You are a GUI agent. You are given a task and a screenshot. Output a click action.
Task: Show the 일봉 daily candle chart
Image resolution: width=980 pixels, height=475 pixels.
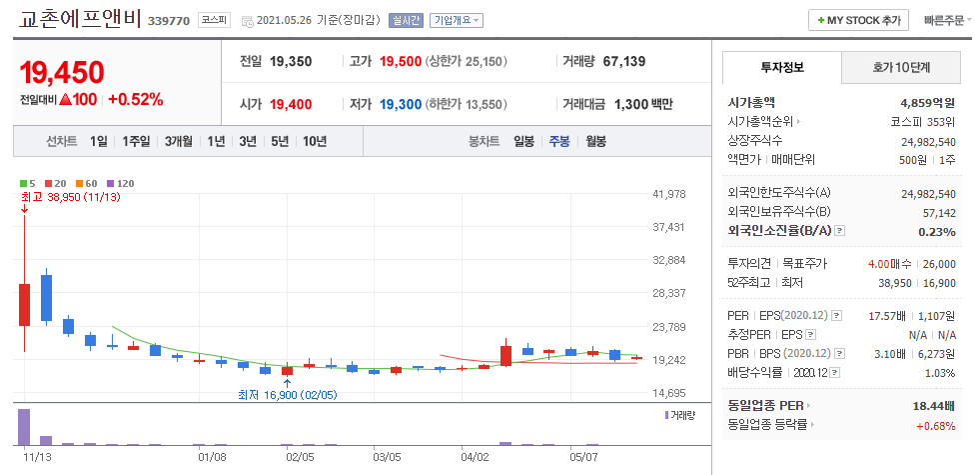[523, 141]
